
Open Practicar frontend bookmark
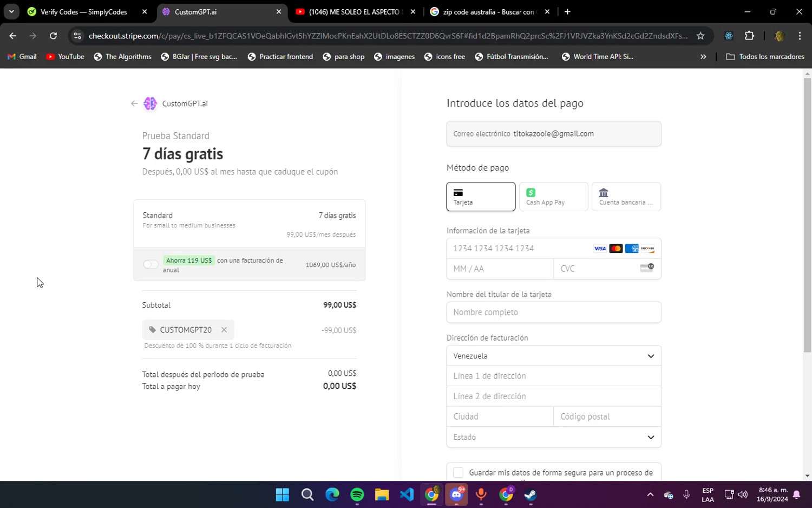coord(280,56)
